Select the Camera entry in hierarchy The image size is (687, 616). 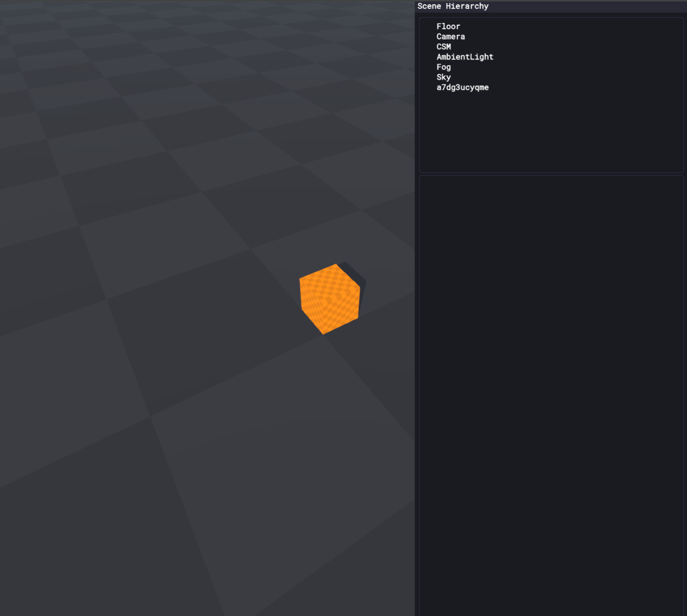pos(450,37)
